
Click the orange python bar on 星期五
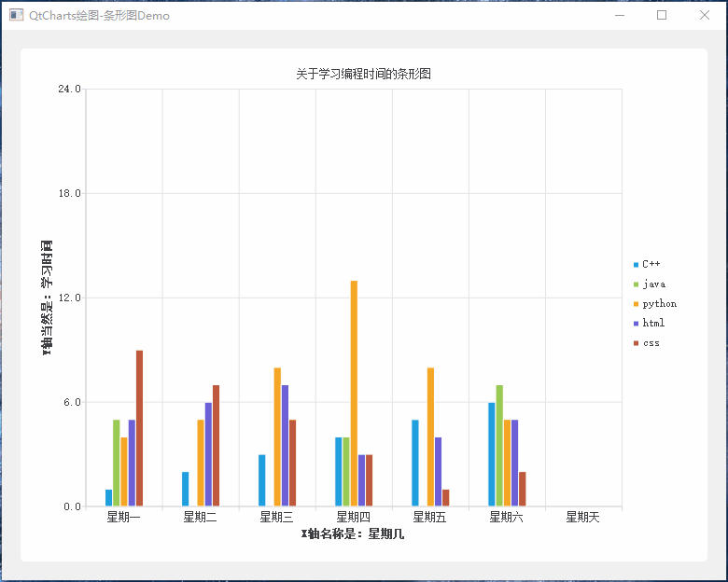[430, 436]
